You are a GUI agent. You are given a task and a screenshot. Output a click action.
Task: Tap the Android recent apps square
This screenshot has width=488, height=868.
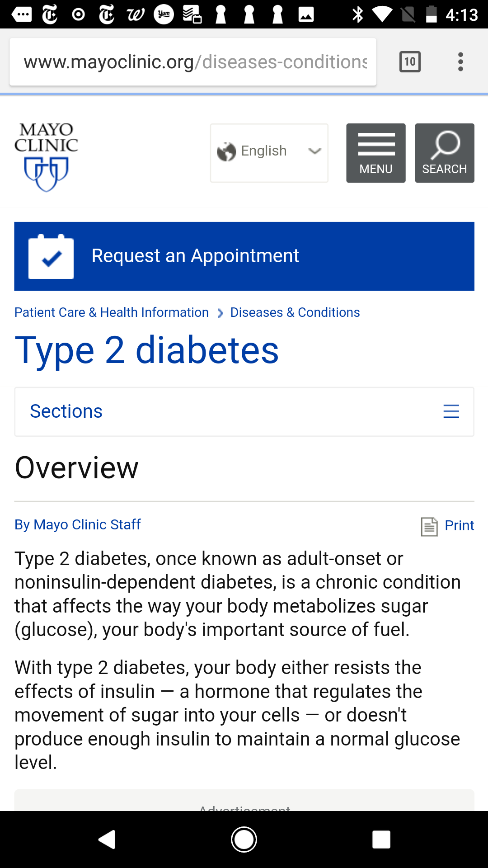pos(381,840)
